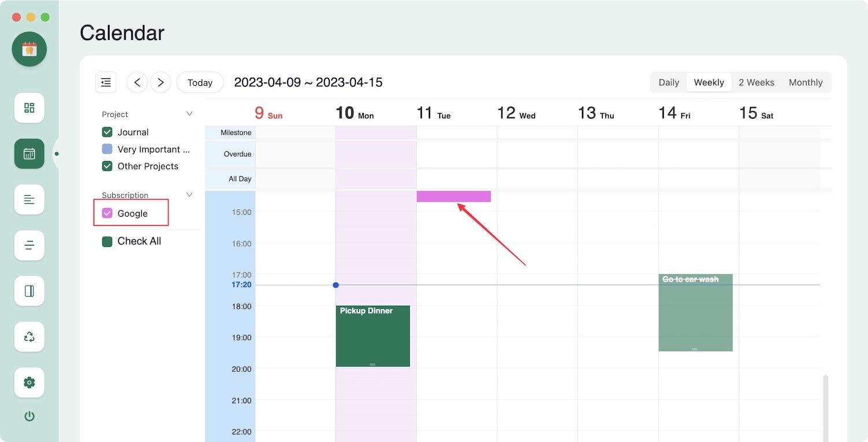Open the dashboard grid icon in sidebar

[30, 108]
